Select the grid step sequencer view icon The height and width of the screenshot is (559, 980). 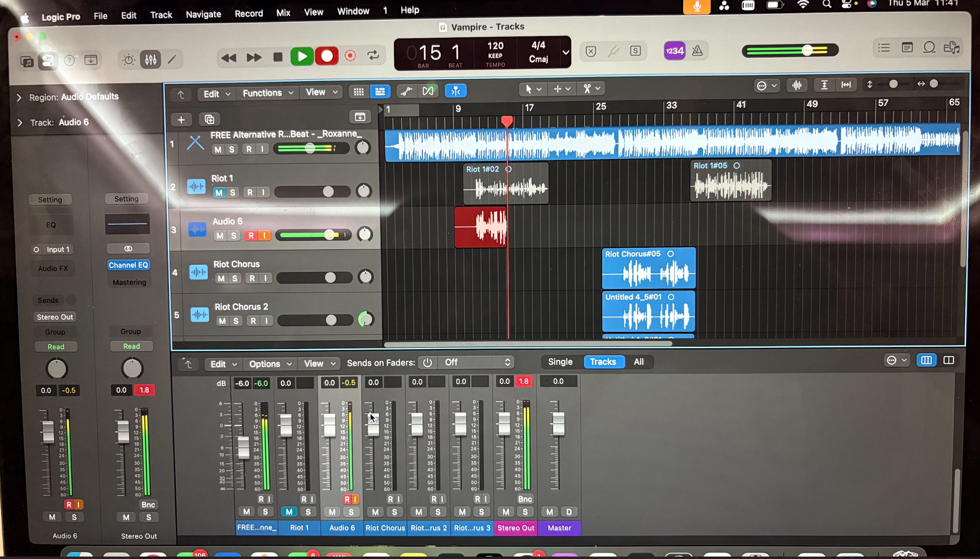358,92
